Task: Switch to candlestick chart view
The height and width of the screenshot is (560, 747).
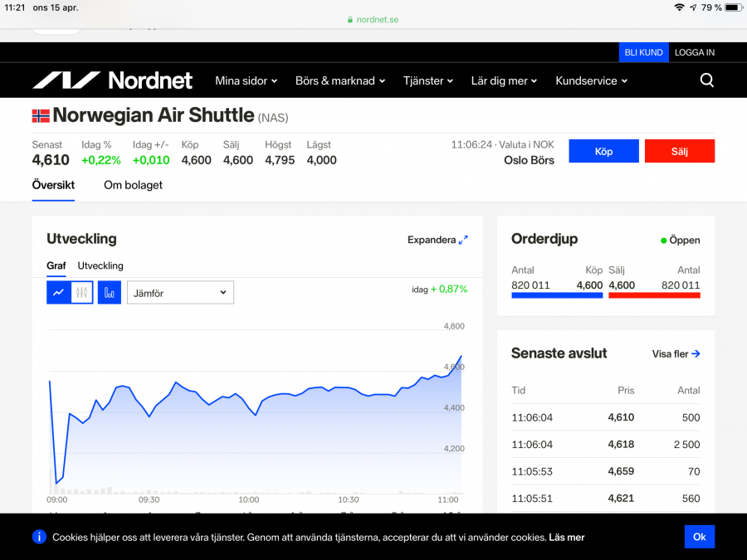Action: coord(81,292)
